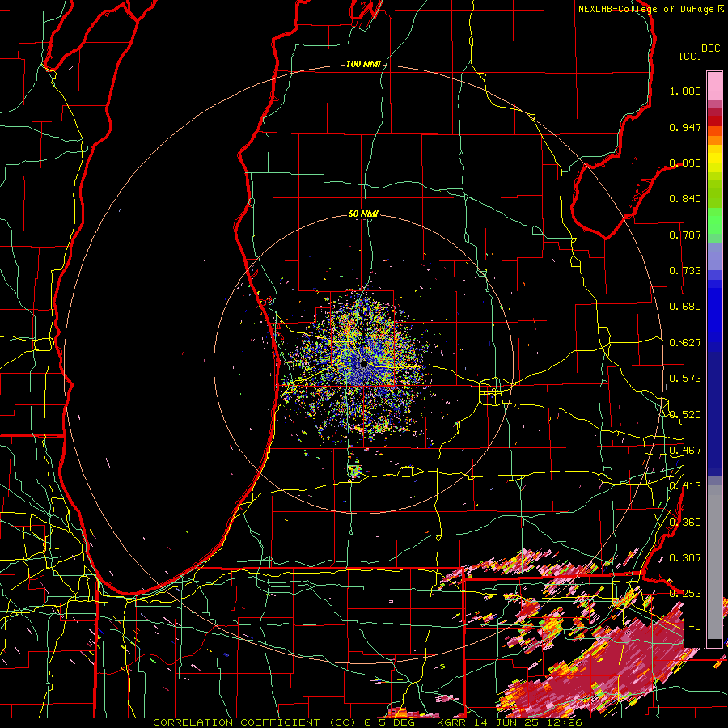Screen dimensions: 728x728
Task: Click the 0.947 color scale label
Action: coord(685,127)
